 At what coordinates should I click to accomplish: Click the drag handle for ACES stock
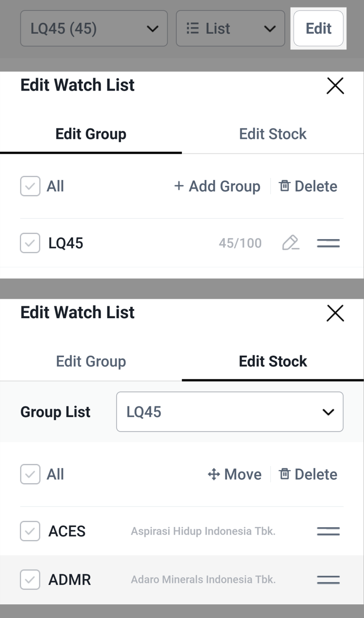[x=328, y=531]
